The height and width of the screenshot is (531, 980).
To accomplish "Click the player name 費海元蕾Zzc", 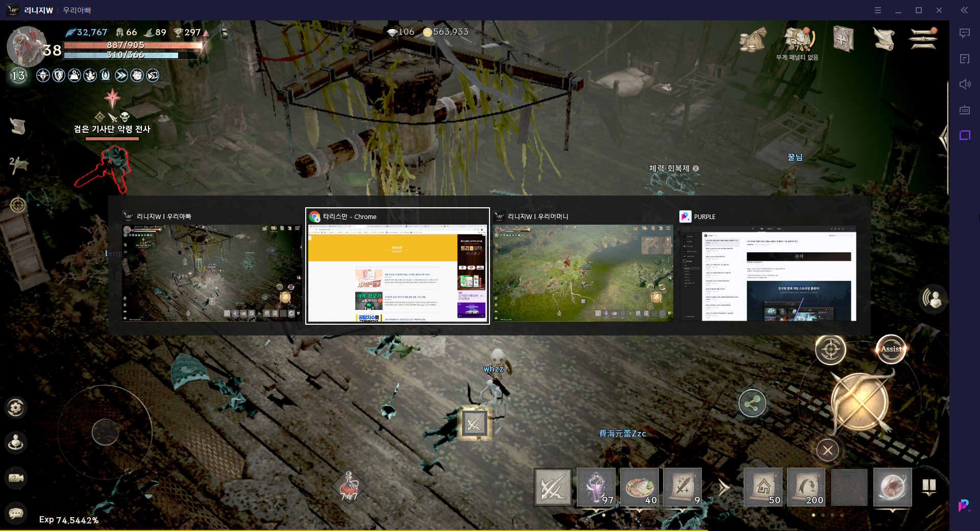I will pyautogui.click(x=622, y=433).
